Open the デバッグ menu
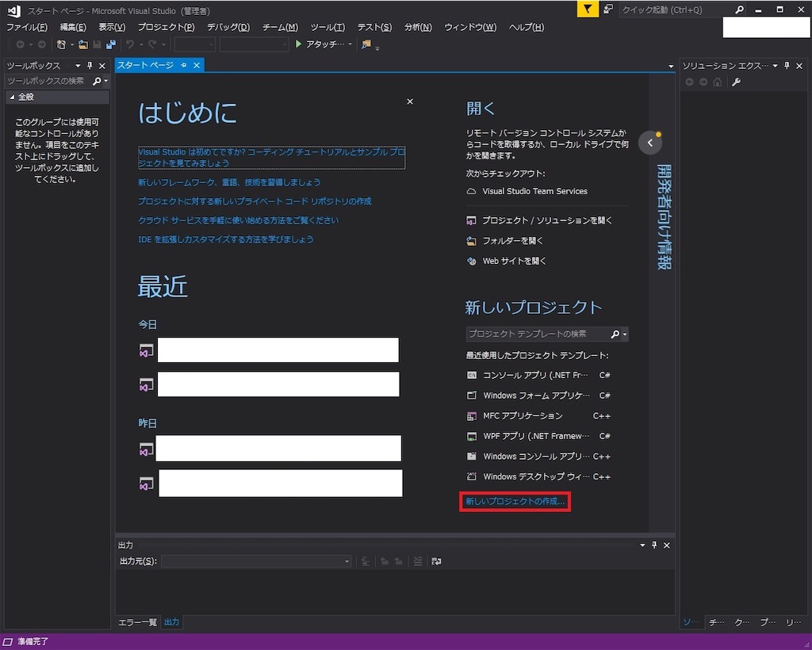 (228, 28)
